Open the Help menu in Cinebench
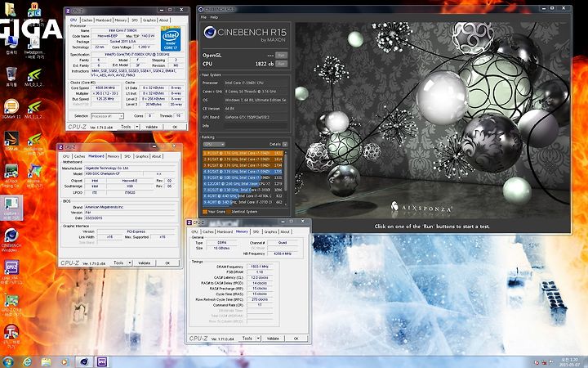Viewport: 588px width, 368px height. coord(214,17)
